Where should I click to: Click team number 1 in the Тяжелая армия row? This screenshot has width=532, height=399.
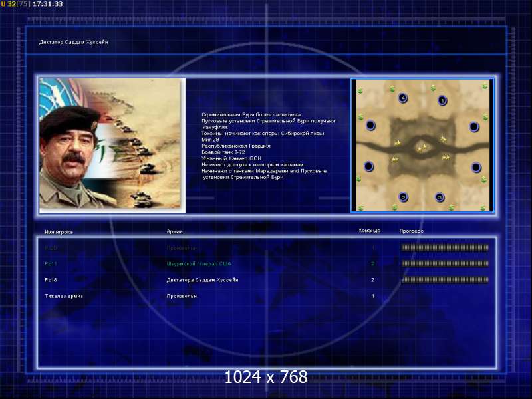372,296
